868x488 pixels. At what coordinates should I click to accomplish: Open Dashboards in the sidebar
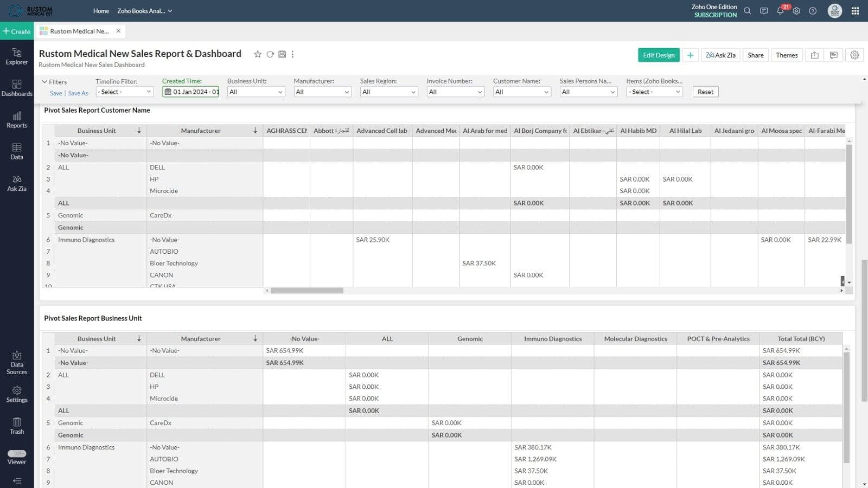point(17,88)
